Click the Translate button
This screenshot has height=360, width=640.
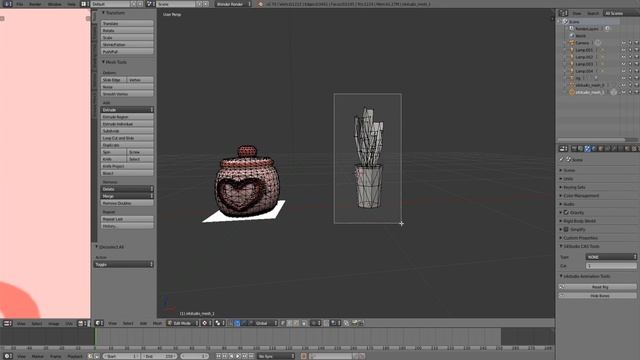click(x=127, y=24)
